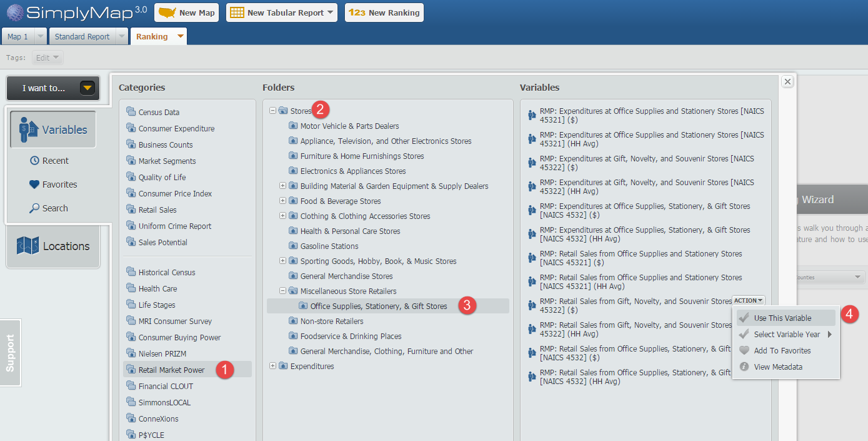
Task: Open the Support side tab
Action: tap(11, 353)
